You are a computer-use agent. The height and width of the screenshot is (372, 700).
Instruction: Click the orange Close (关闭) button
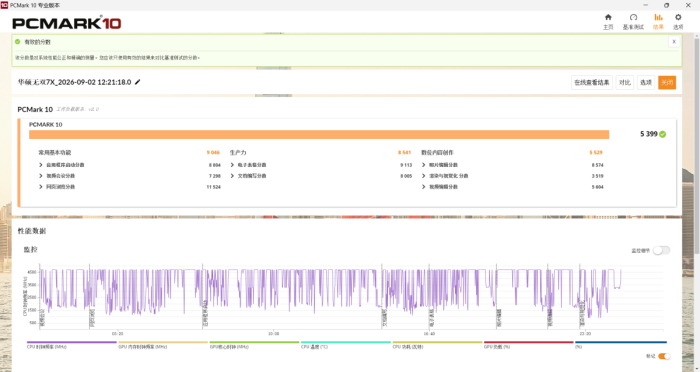(667, 82)
